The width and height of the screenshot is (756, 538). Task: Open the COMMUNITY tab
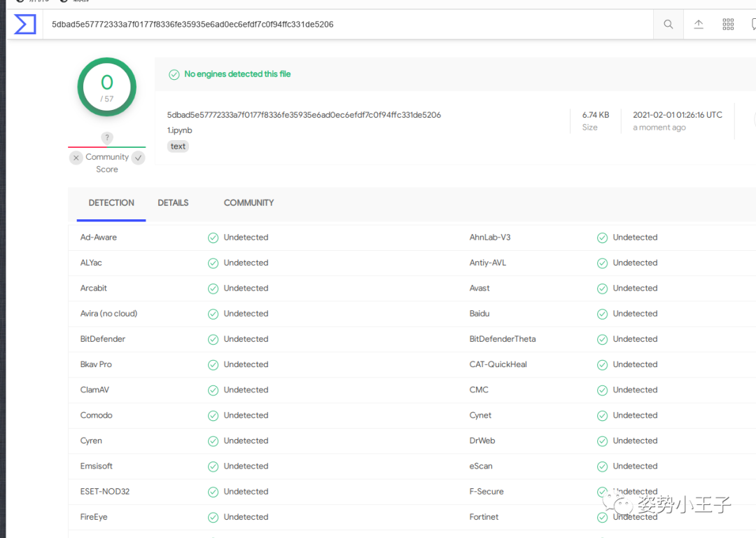tap(248, 202)
